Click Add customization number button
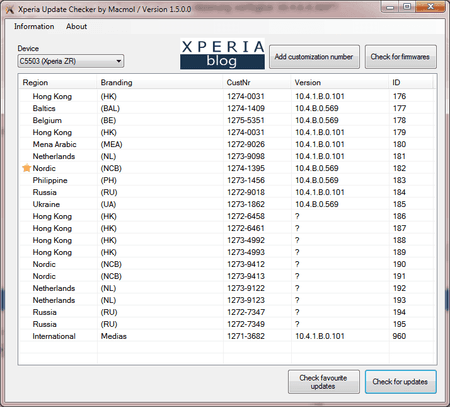 [x=314, y=57]
